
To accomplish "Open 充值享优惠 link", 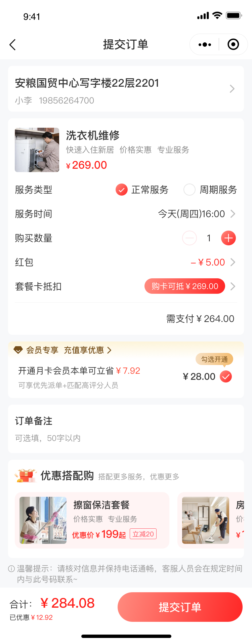I will [x=87, y=350].
